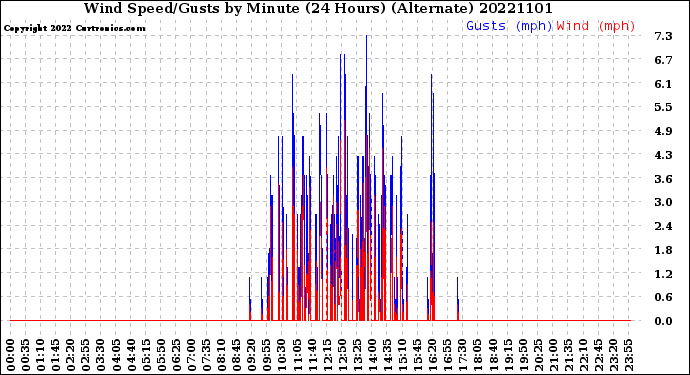The image size is (690, 375).
Task: Select the 1.8 y-axis value
Action: point(664,250)
